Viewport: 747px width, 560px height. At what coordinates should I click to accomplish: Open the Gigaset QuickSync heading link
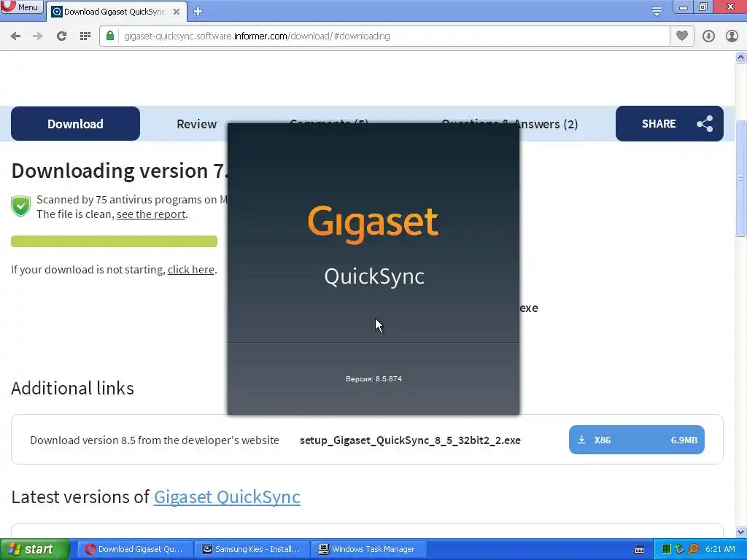click(227, 497)
